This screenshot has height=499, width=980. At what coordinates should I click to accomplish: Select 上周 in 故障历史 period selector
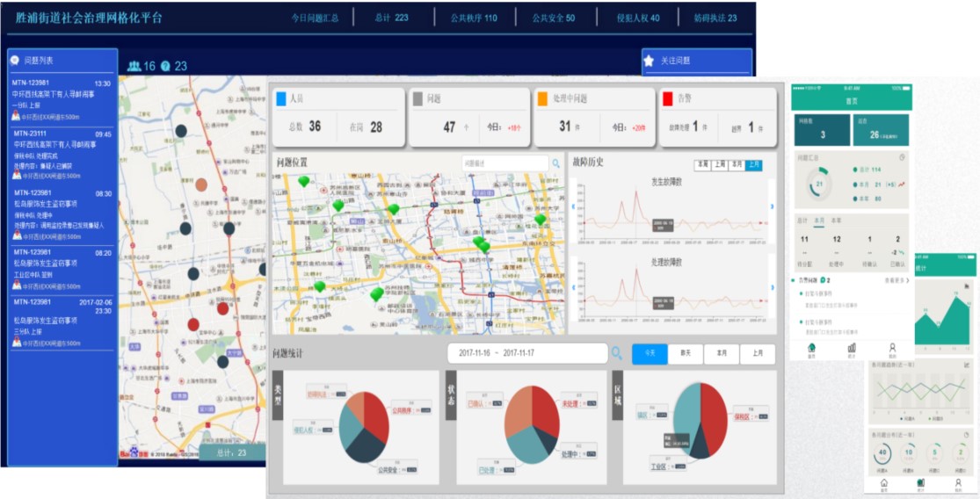(x=719, y=165)
